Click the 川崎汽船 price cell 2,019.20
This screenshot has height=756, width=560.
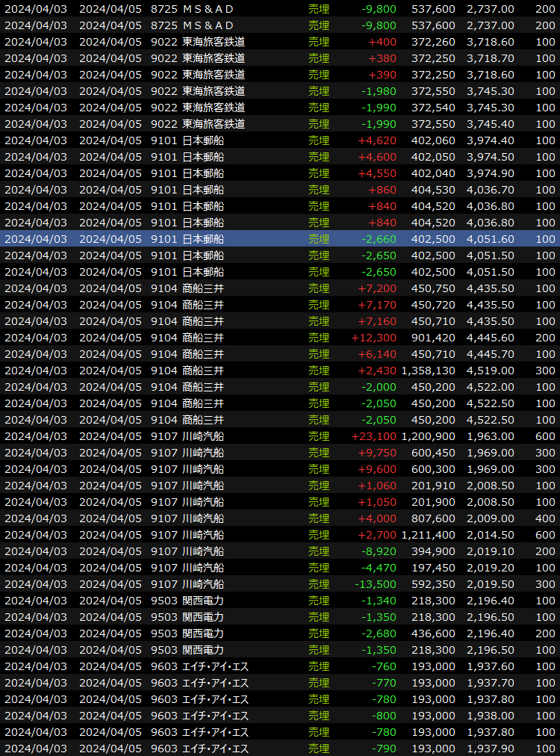(490, 568)
